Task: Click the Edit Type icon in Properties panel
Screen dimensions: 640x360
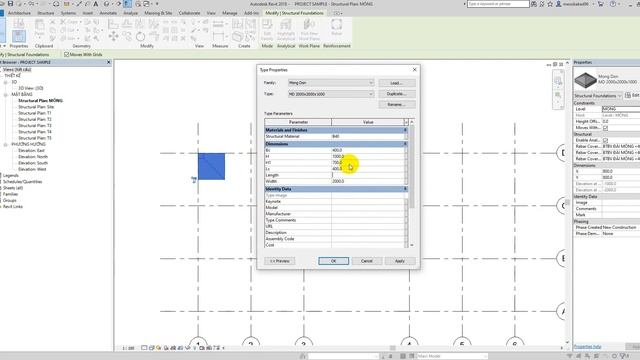Action: pos(628,95)
